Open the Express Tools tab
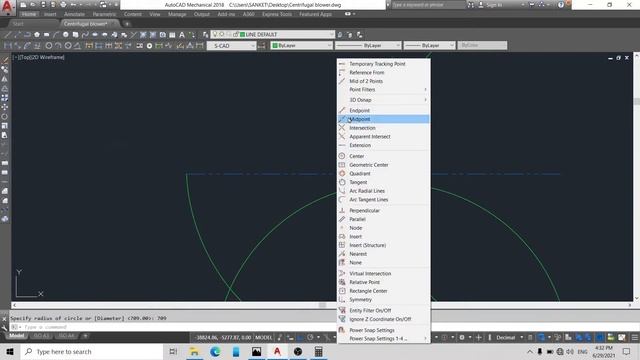Screen dimensions: 640x360 277,14
